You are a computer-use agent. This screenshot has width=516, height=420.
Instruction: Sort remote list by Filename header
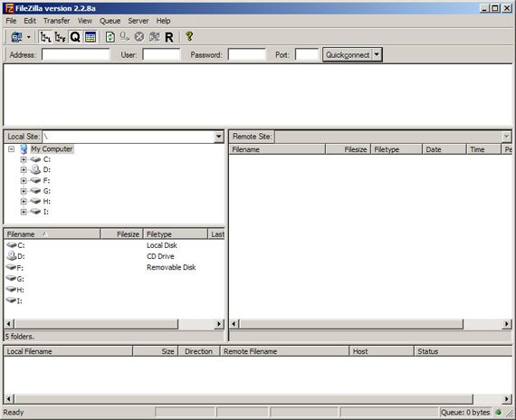pyautogui.click(x=277, y=149)
